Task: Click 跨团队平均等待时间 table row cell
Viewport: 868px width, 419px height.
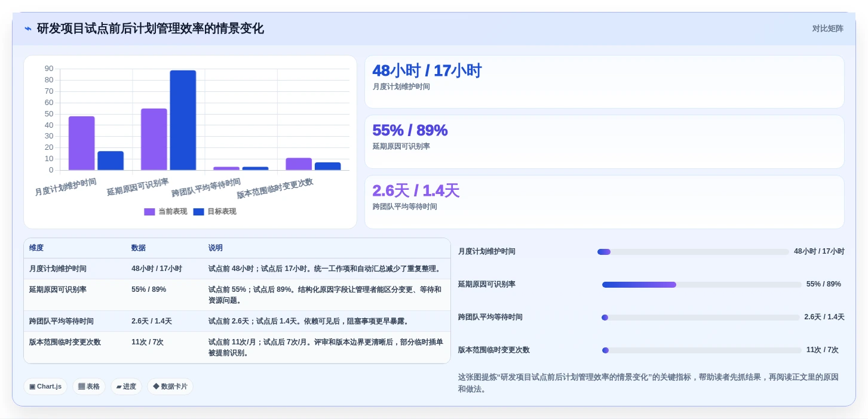Action: click(75, 321)
